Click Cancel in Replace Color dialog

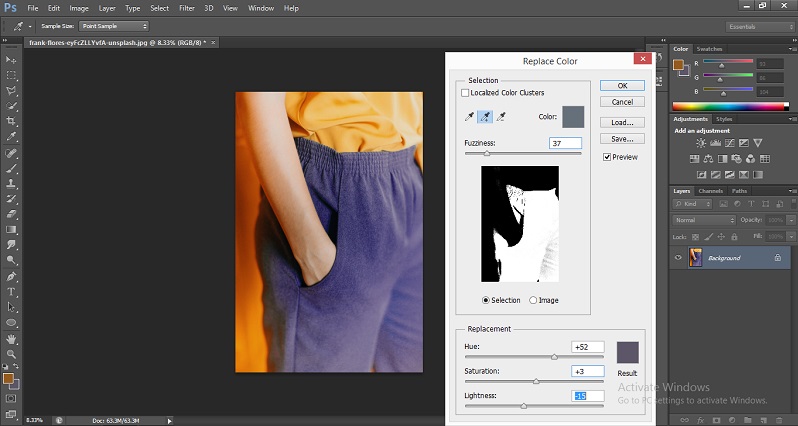click(x=622, y=102)
